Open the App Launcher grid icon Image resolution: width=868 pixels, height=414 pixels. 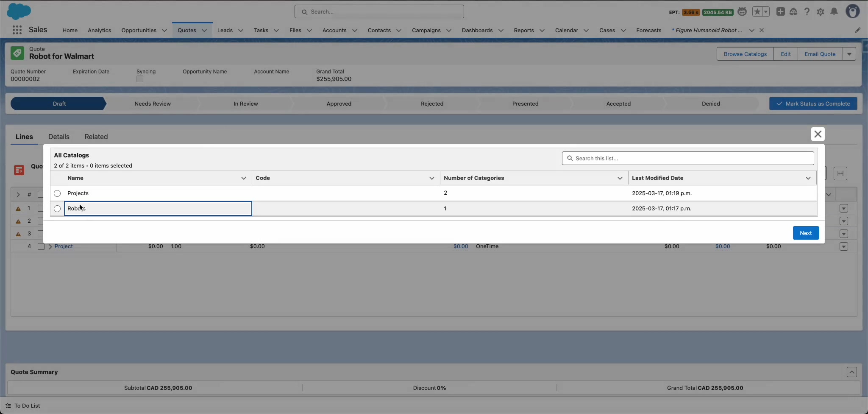coord(17,30)
